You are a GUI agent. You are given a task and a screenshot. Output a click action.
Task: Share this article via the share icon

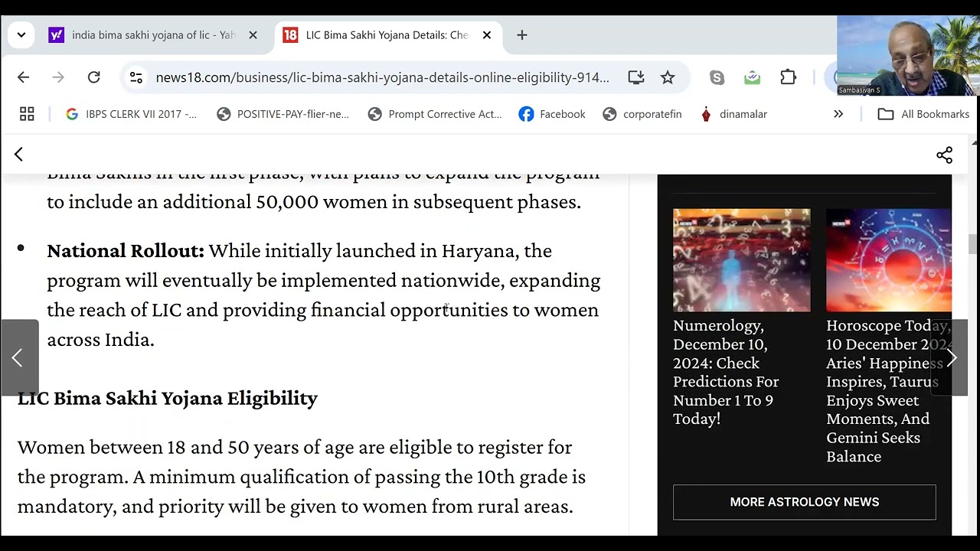[944, 155]
